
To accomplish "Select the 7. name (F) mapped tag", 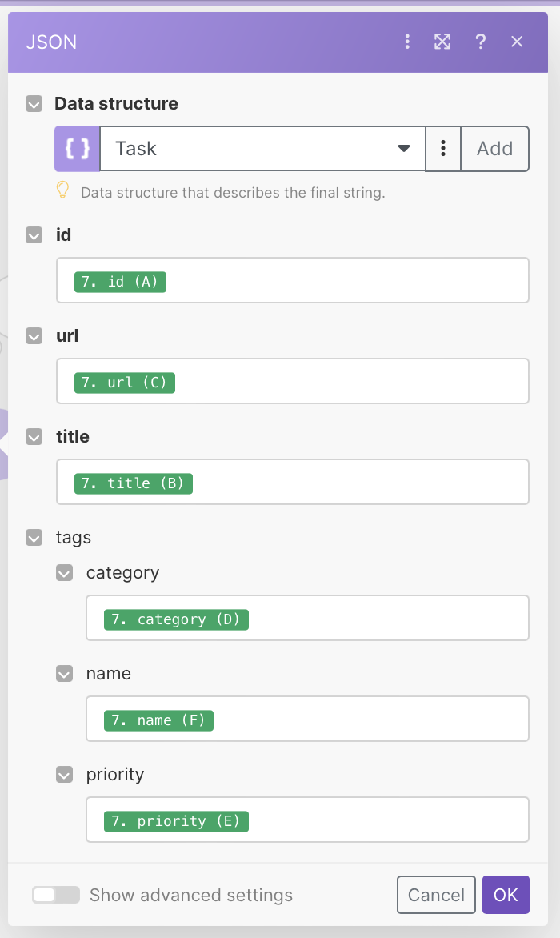I will (158, 720).
